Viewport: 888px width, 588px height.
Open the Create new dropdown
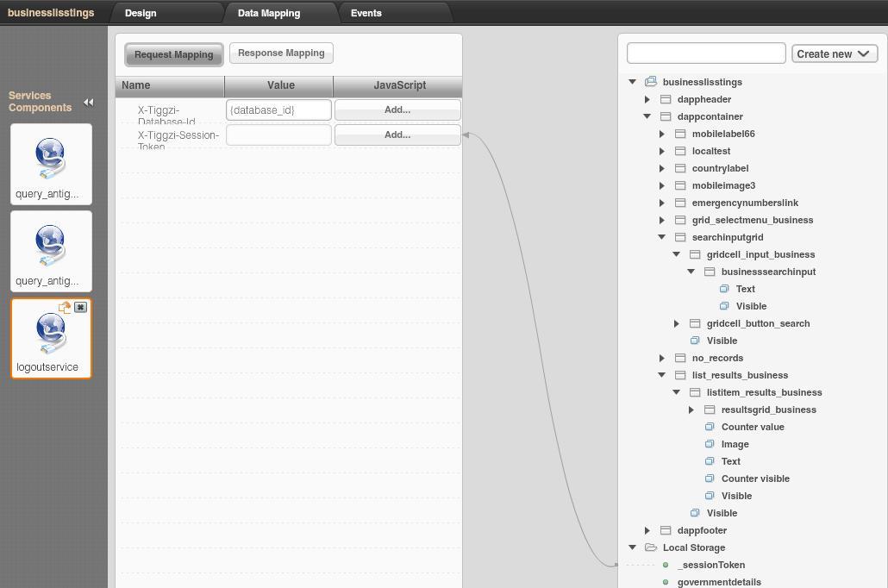(834, 53)
